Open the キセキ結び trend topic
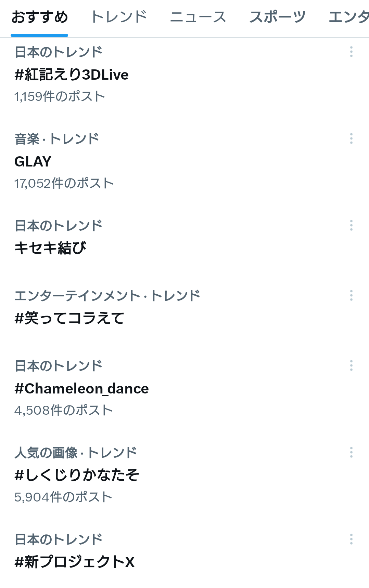Viewport: 369px width, 588px height. [50, 248]
